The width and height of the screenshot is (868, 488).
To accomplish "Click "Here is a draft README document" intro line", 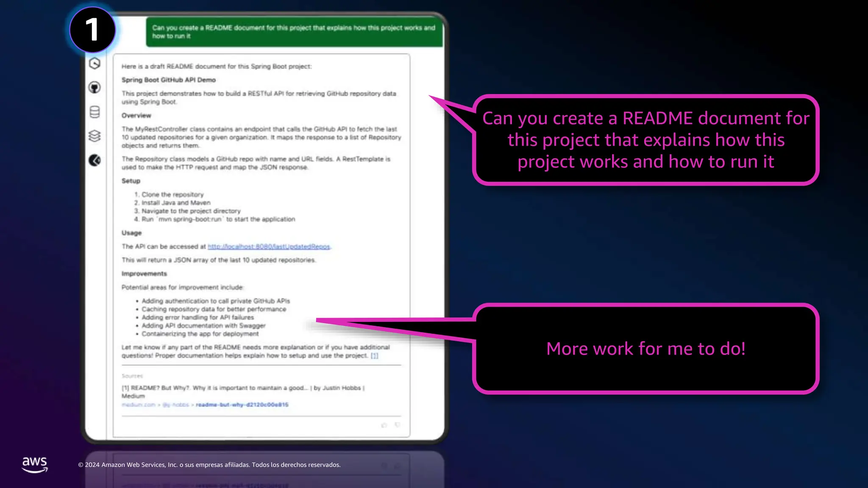I will 217,67.
